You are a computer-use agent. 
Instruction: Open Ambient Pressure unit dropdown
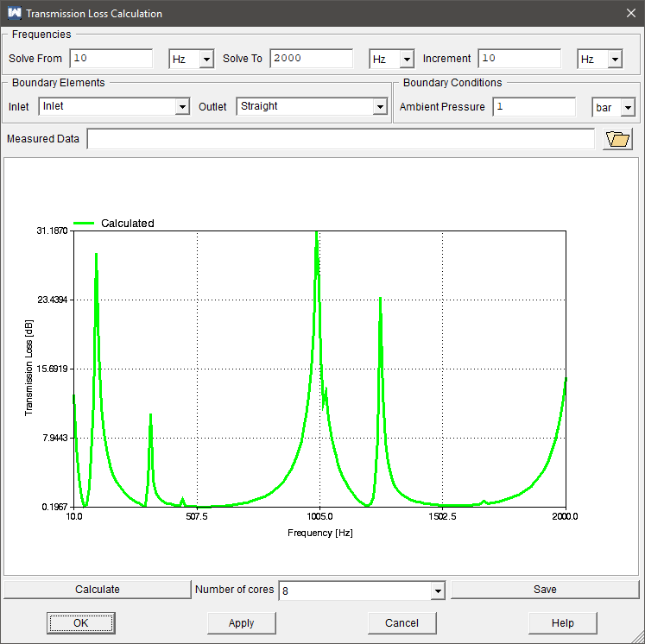628,108
